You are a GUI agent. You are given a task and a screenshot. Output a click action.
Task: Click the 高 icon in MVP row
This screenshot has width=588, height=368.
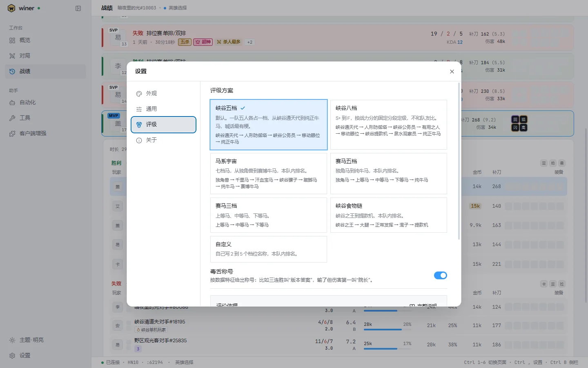pyautogui.click(x=523, y=128)
